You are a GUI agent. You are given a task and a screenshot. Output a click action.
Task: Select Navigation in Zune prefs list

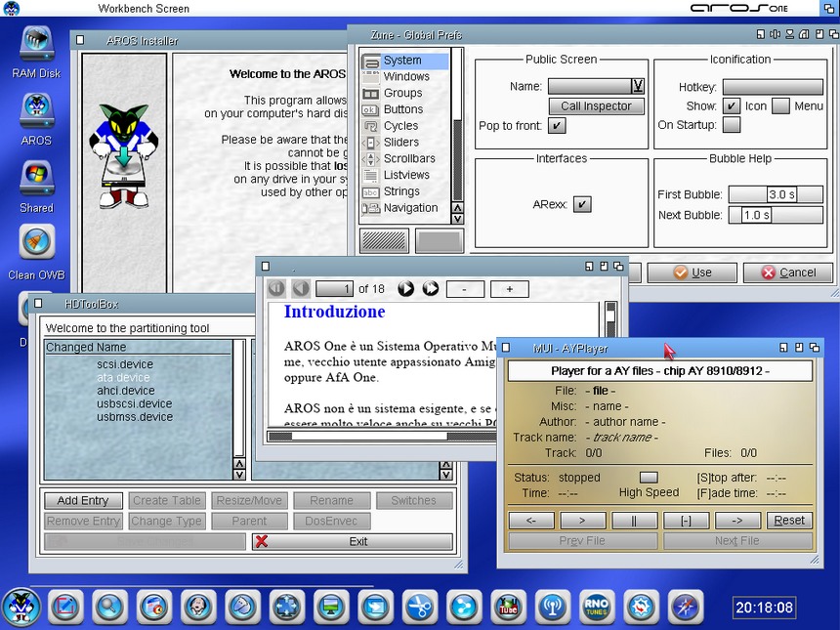pyautogui.click(x=405, y=208)
